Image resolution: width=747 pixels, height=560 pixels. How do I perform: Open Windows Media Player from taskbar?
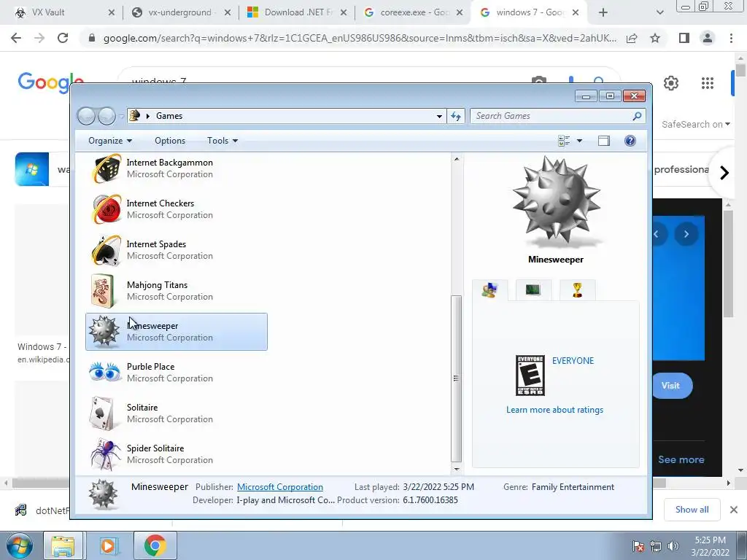click(108, 545)
